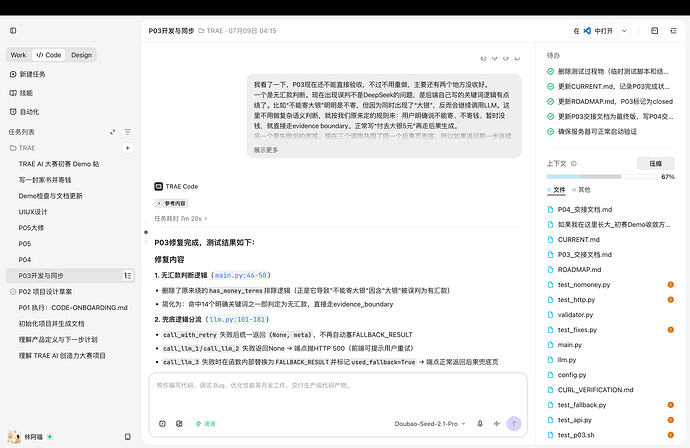Toggle todo 更新P03交接文档 checkmark
Viewport: 690px width, 448px height.
pyautogui.click(x=550, y=116)
